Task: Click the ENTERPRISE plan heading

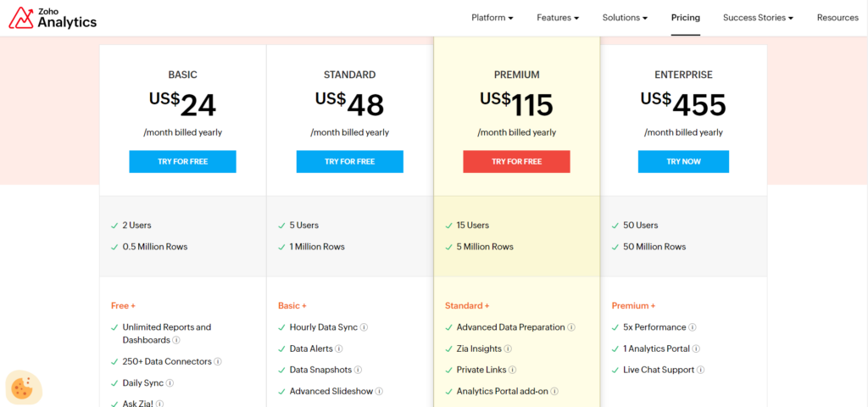Action: pyautogui.click(x=684, y=75)
